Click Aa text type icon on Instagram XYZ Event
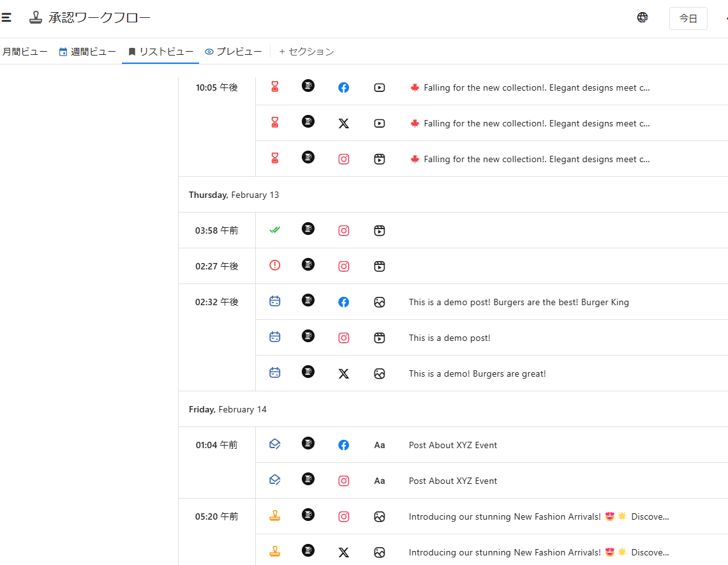The height and width of the screenshot is (565, 728). coord(380,481)
